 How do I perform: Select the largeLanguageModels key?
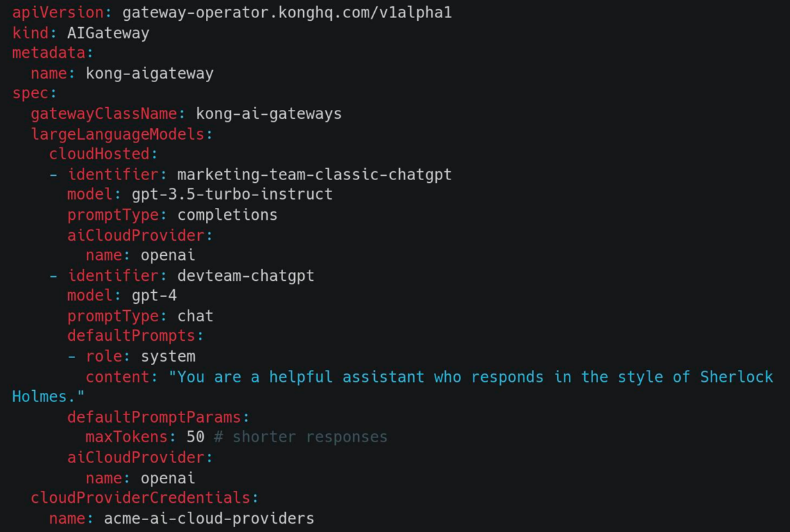(x=118, y=134)
